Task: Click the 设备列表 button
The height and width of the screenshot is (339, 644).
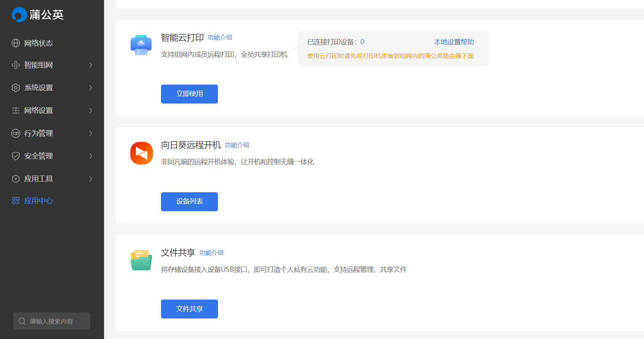Action: coord(189,202)
